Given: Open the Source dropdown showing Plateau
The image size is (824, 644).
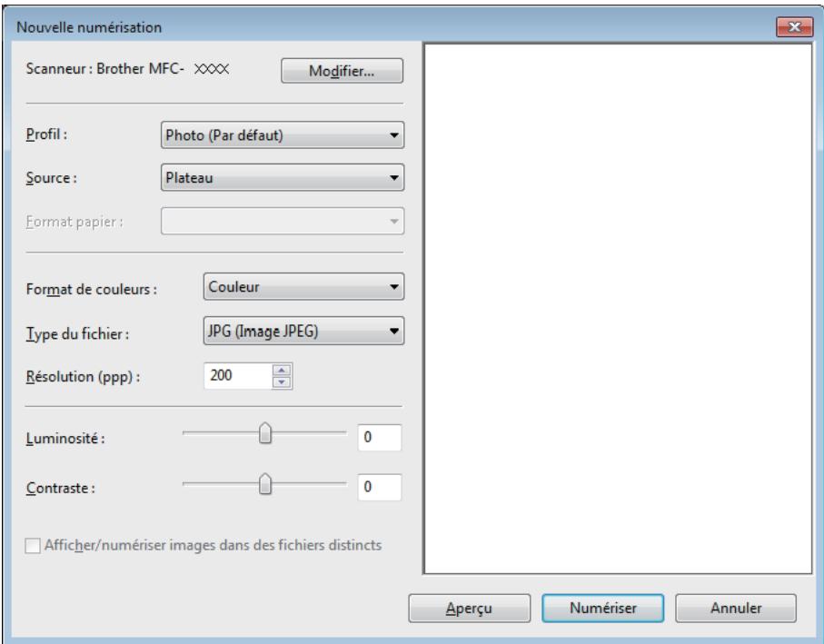Looking at the screenshot, I should [283, 177].
